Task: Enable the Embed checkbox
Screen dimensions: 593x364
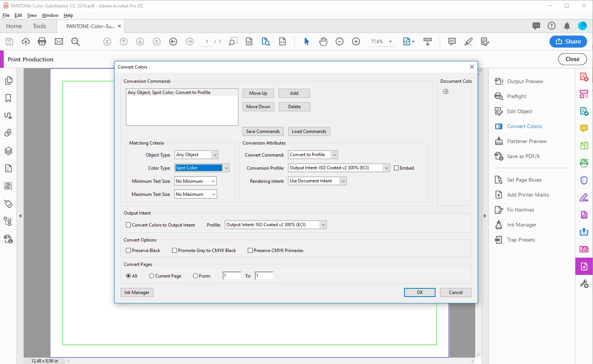Action: (396, 168)
